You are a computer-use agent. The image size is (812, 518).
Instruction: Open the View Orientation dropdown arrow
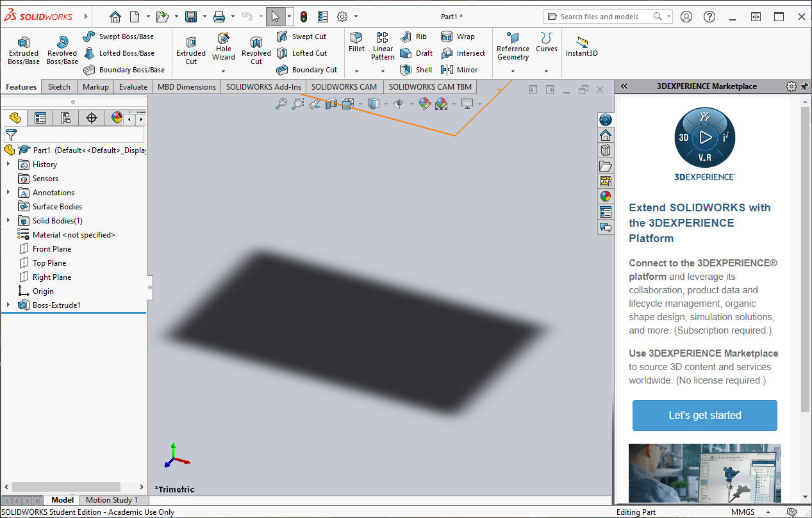[360, 104]
